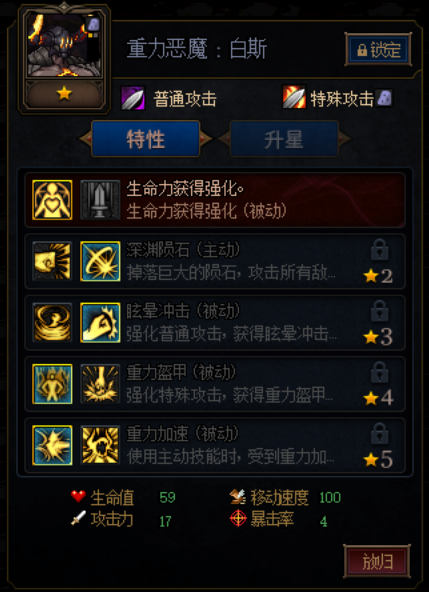Click the 放归 release button

click(377, 561)
